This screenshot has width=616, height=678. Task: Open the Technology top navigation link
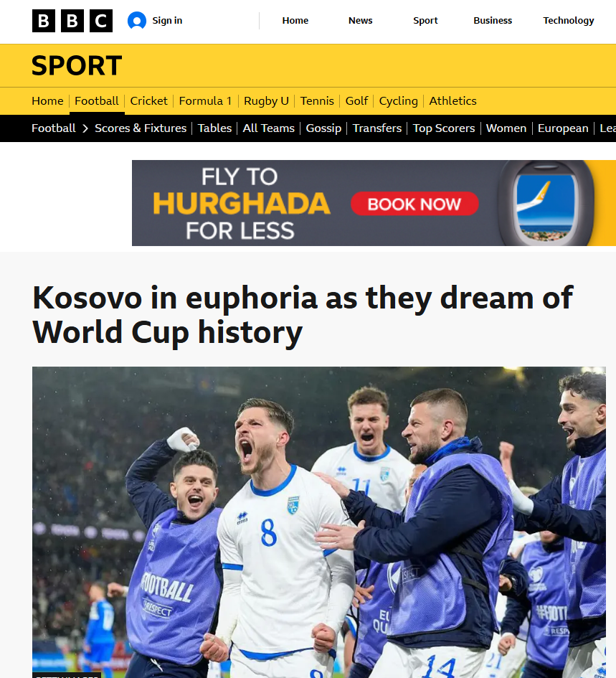569,21
